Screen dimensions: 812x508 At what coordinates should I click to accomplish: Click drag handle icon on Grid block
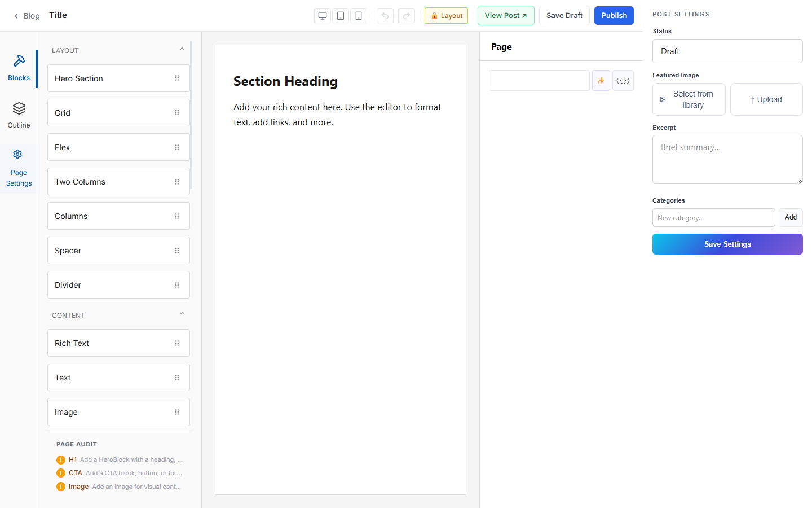[x=177, y=113]
